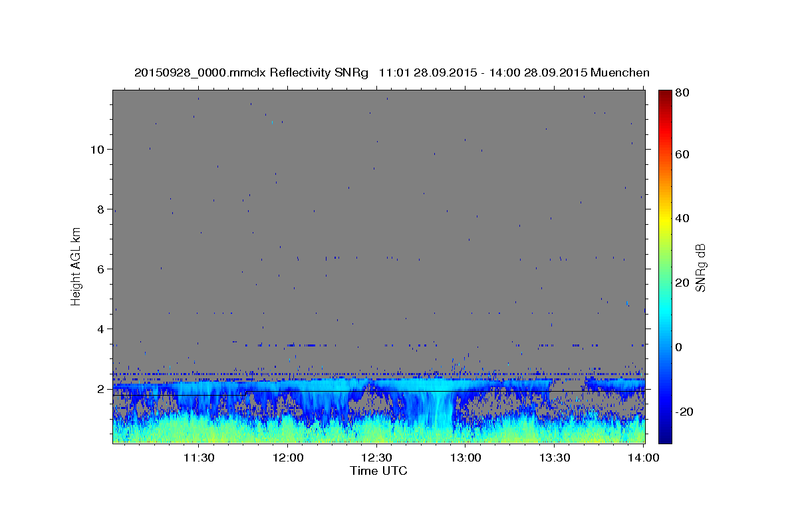The width and height of the screenshot is (798, 532).
Task: Click the height tick label 10
Action: point(98,149)
